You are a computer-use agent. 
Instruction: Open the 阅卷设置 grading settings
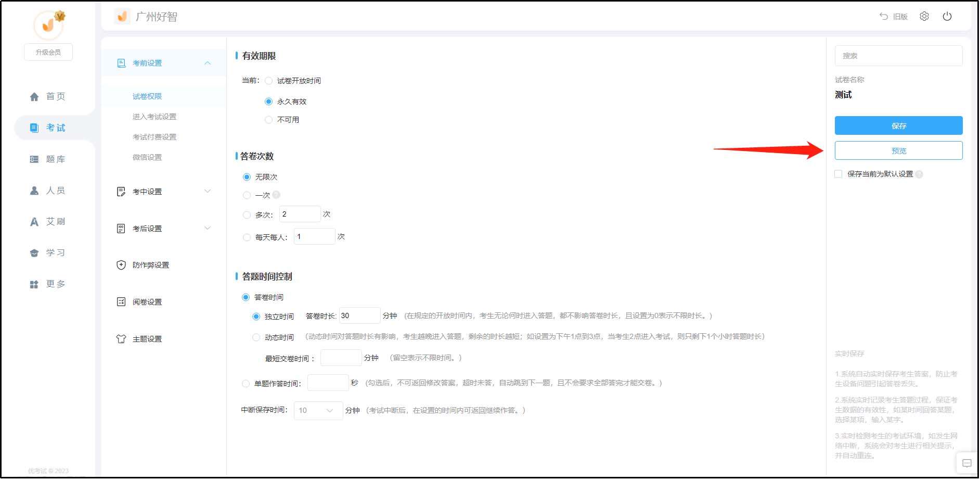click(x=148, y=301)
